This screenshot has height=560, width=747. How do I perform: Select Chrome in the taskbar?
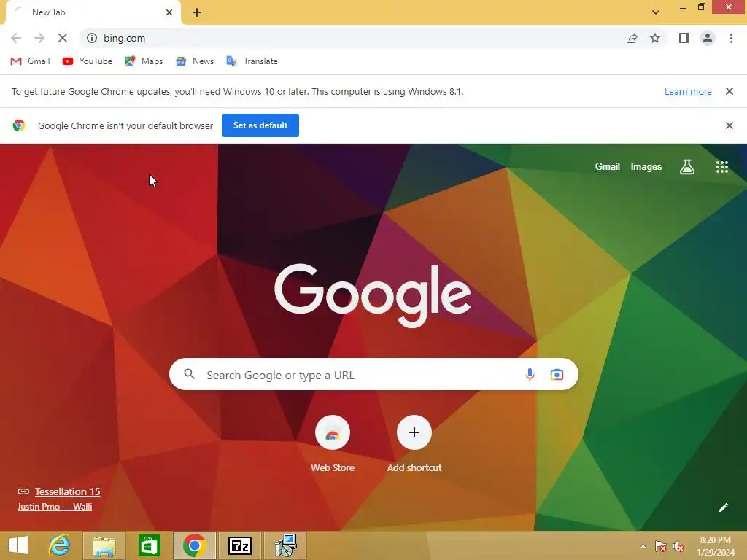[194, 545]
